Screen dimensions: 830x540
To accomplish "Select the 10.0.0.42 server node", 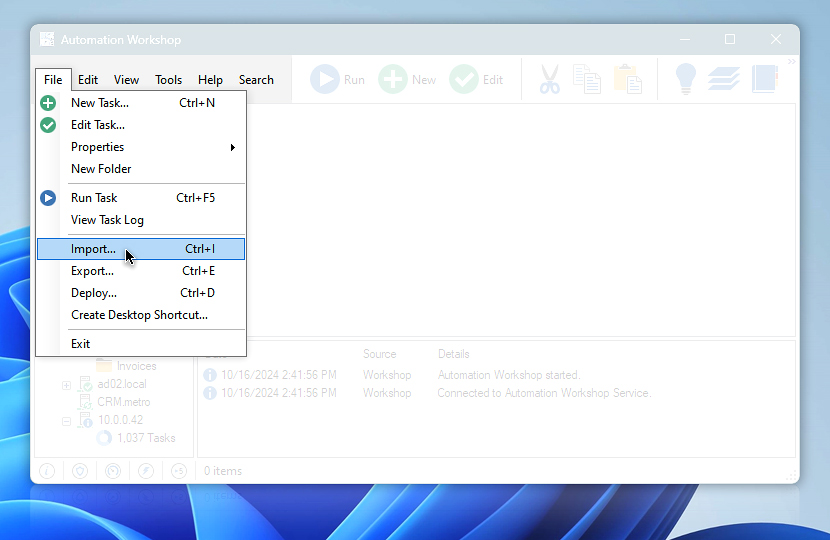I will (111, 420).
